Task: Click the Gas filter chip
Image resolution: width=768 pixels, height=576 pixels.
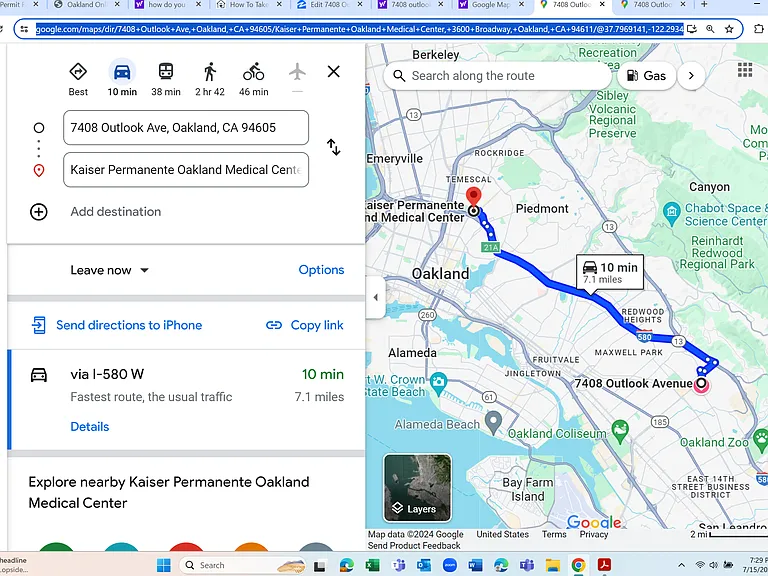Action: click(646, 76)
